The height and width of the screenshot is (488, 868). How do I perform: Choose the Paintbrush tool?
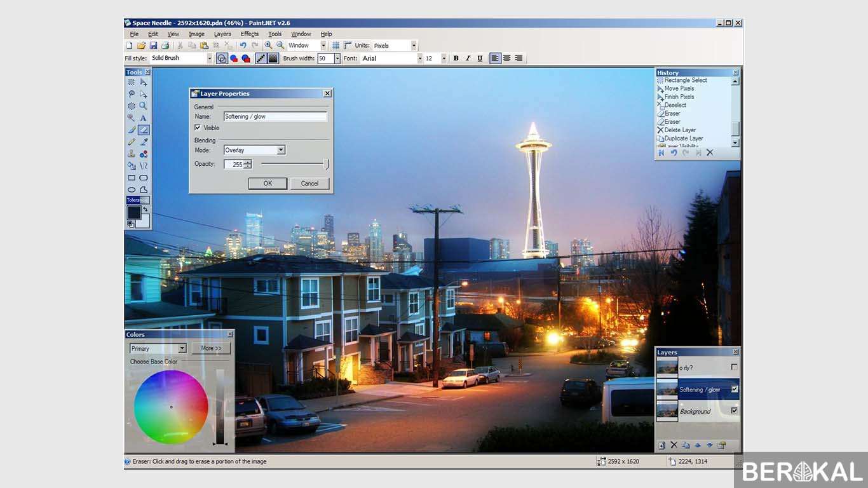coord(132,130)
